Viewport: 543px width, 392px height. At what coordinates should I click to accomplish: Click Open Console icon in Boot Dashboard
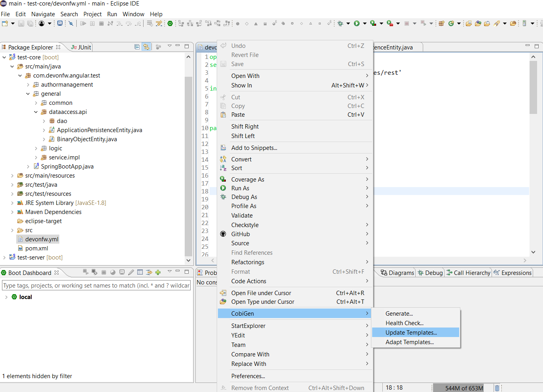tap(122, 272)
